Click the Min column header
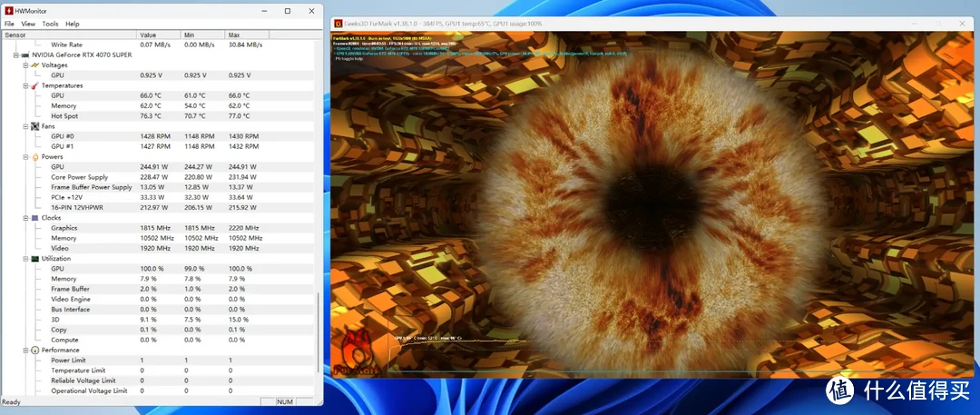This screenshot has width=980, height=415. (x=203, y=35)
